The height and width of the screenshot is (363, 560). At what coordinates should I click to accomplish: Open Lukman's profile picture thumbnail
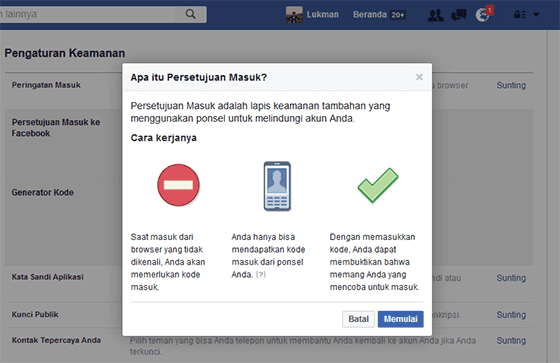tap(294, 15)
